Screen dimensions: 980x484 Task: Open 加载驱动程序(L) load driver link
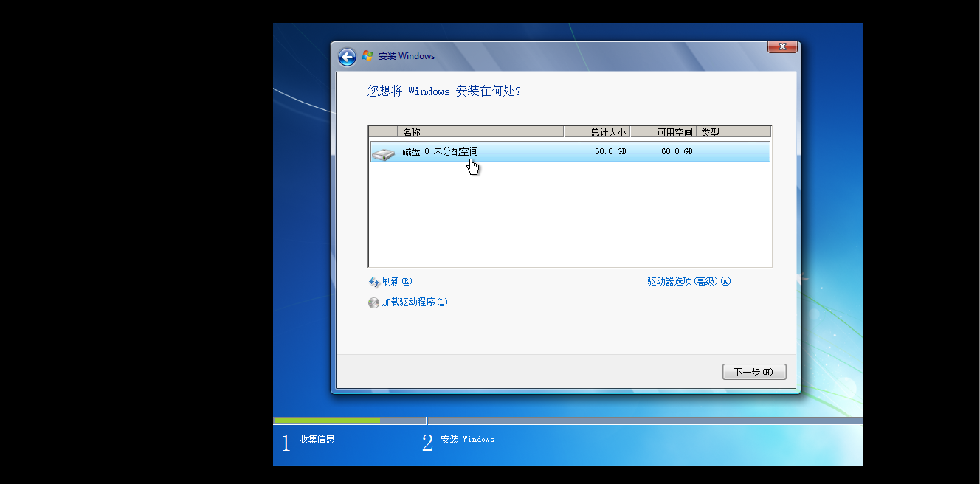click(415, 302)
